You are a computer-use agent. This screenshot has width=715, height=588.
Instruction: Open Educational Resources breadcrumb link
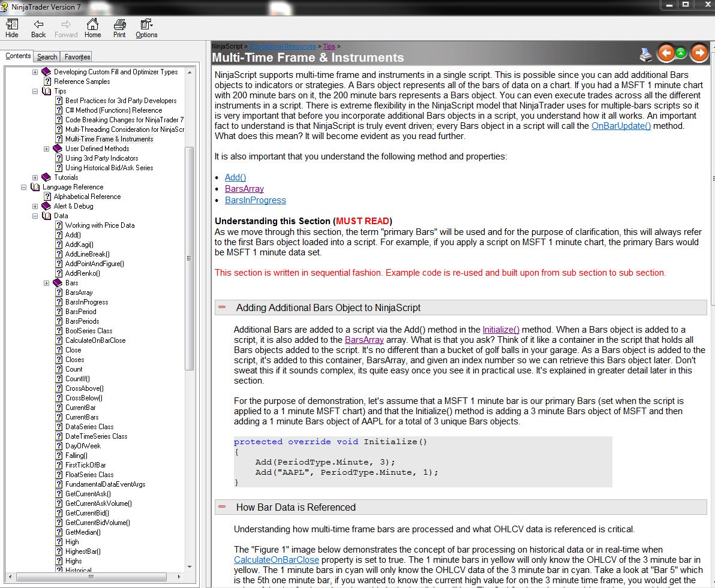pyautogui.click(x=283, y=46)
